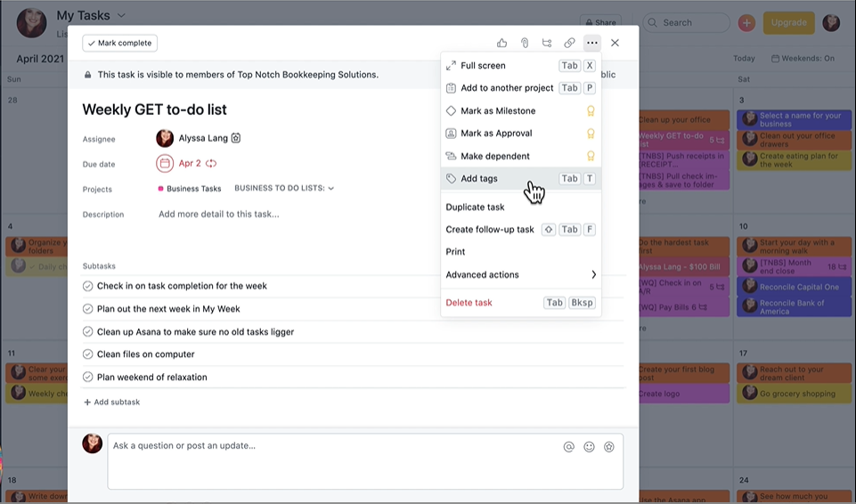Choose Create follow-up task
Image resolution: width=856 pixels, height=504 pixels.
[x=521, y=230]
